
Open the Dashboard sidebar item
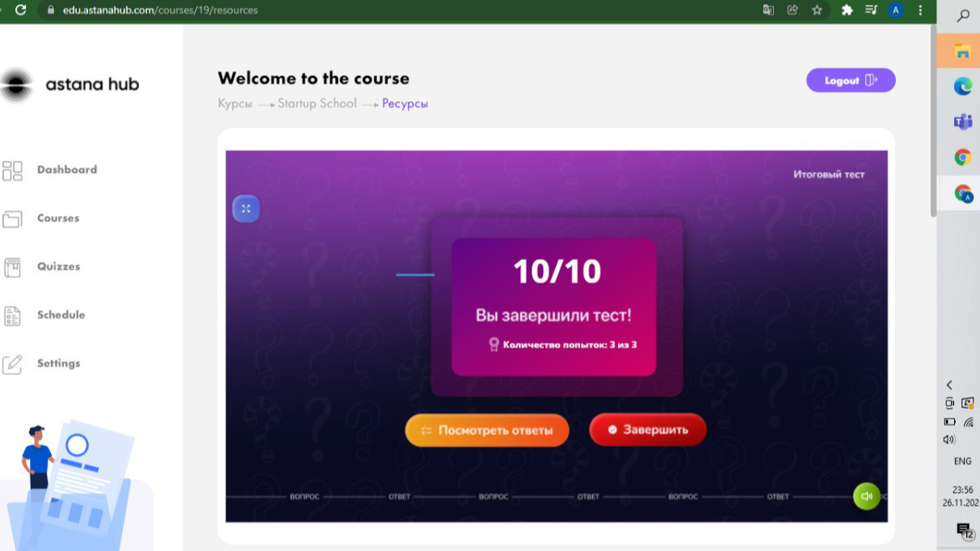click(x=50, y=170)
